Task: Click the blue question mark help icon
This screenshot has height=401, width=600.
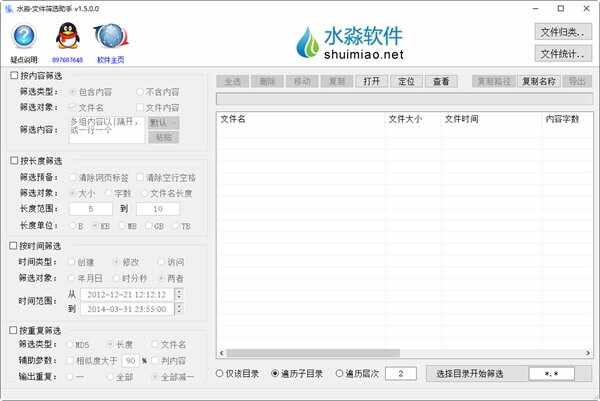Action: tap(25, 38)
